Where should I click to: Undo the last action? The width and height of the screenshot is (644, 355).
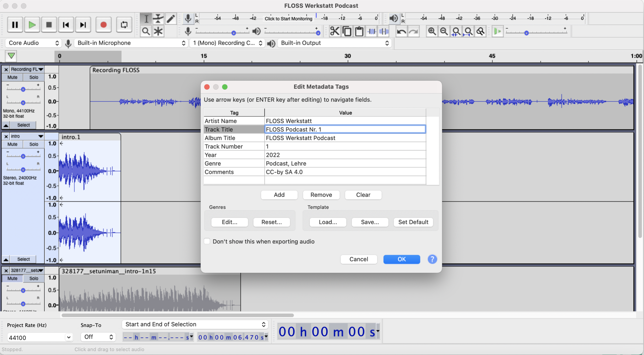pos(401,32)
